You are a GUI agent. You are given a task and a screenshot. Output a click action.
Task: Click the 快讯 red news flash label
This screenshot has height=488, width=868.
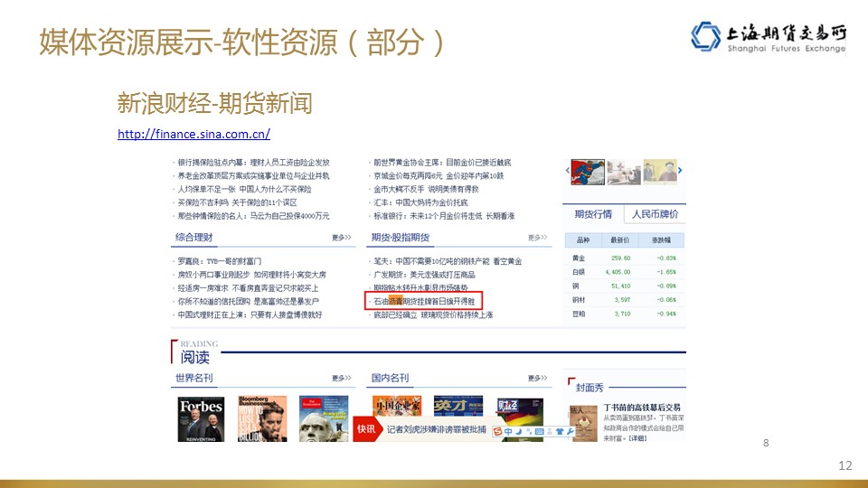[x=366, y=428]
